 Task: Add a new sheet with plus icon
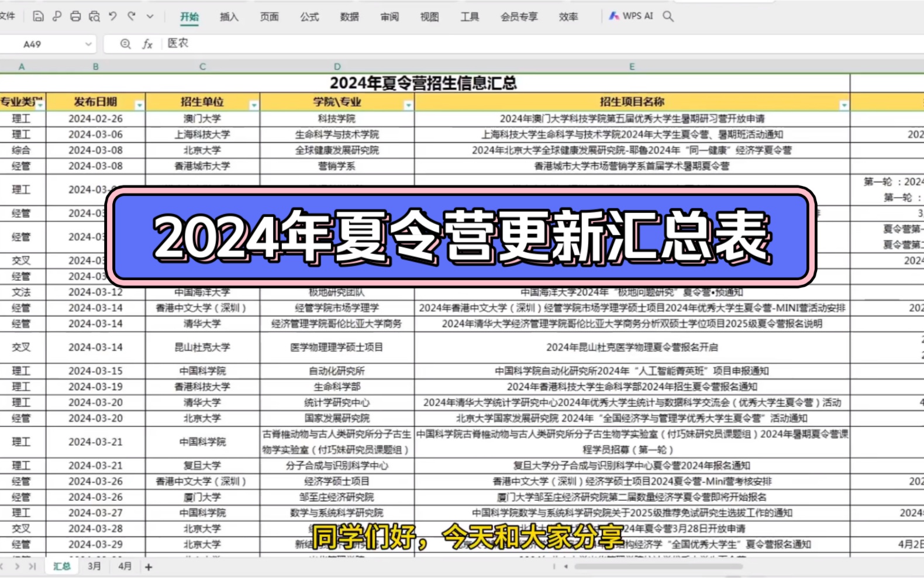[149, 567]
